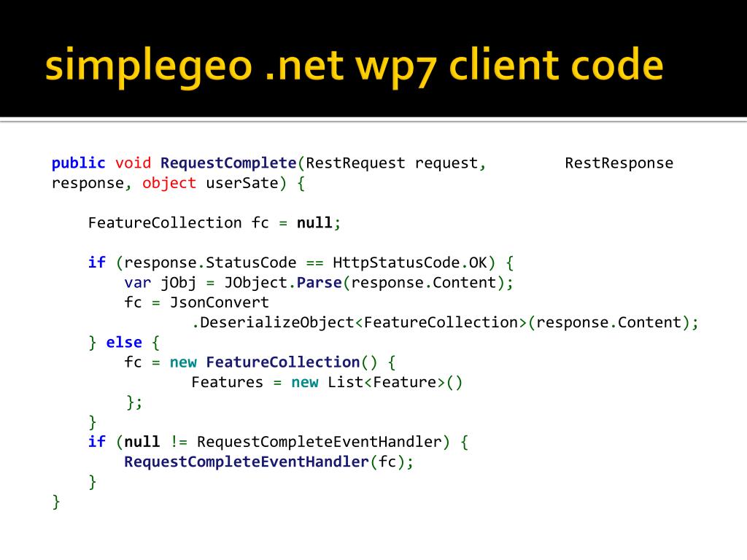This screenshot has width=747, height=560.
Task: Click the line 'FeatureCollection fc = null;'
Action: [x=214, y=223]
